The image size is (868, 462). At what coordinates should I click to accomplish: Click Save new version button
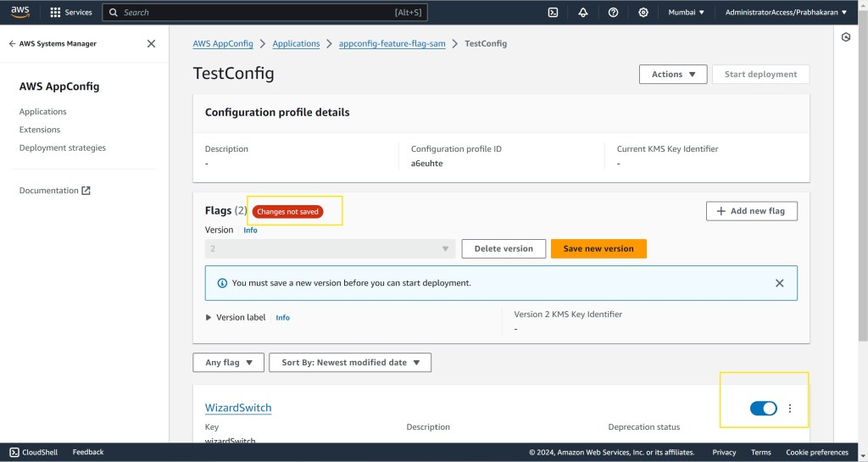598,248
